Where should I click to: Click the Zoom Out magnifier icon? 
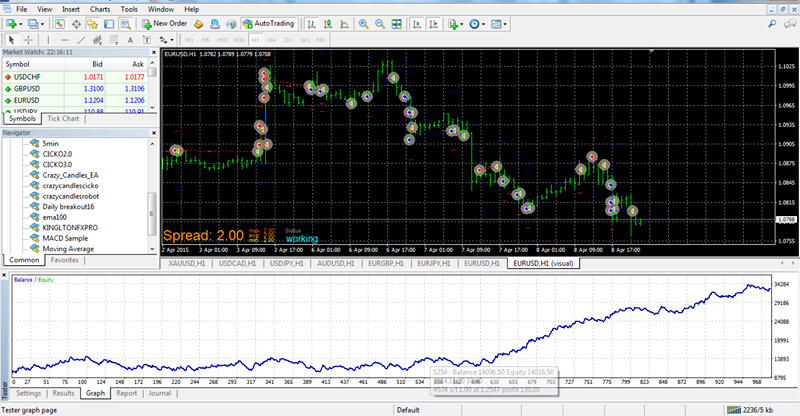(378, 23)
